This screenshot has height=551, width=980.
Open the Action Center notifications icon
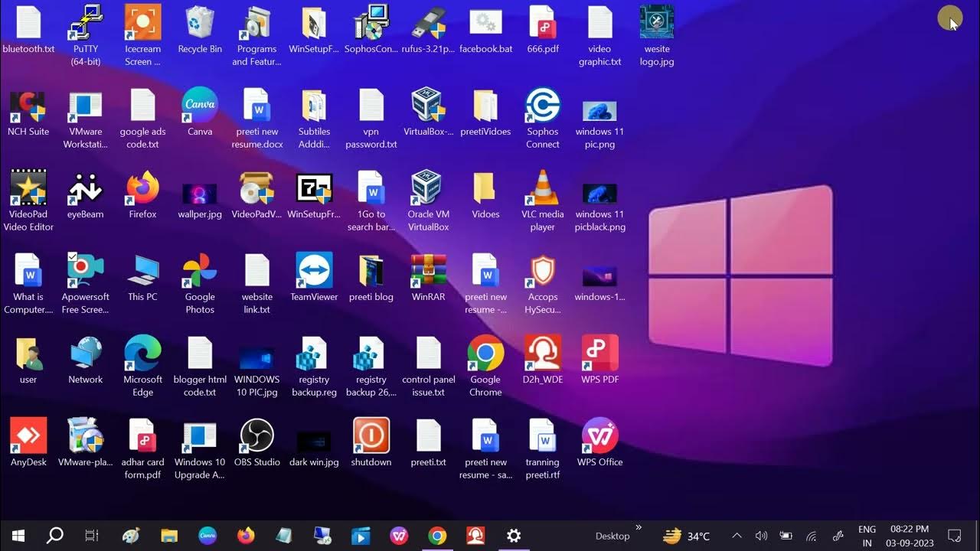pos(955,536)
